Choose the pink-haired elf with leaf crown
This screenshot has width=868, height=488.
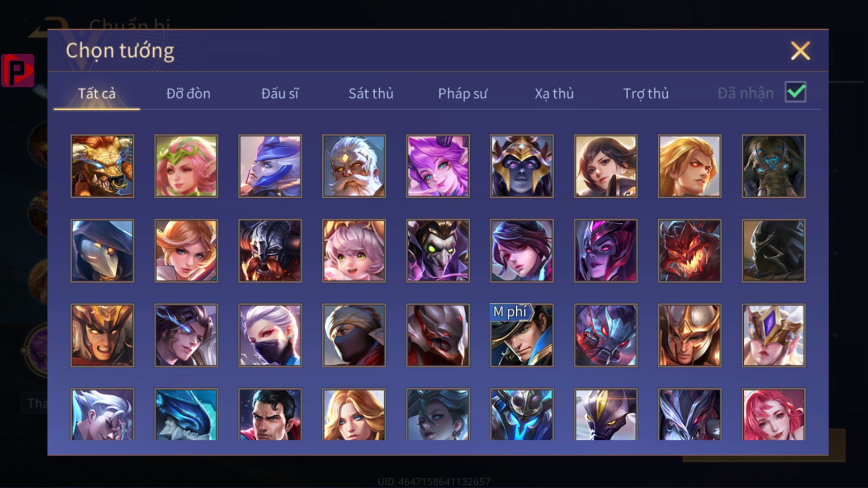click(186, 166)
